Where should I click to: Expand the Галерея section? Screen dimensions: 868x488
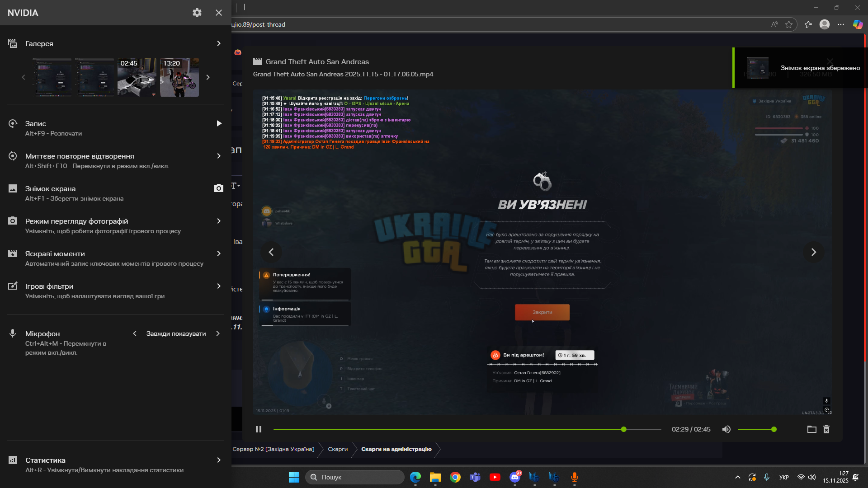coord(219,43)
